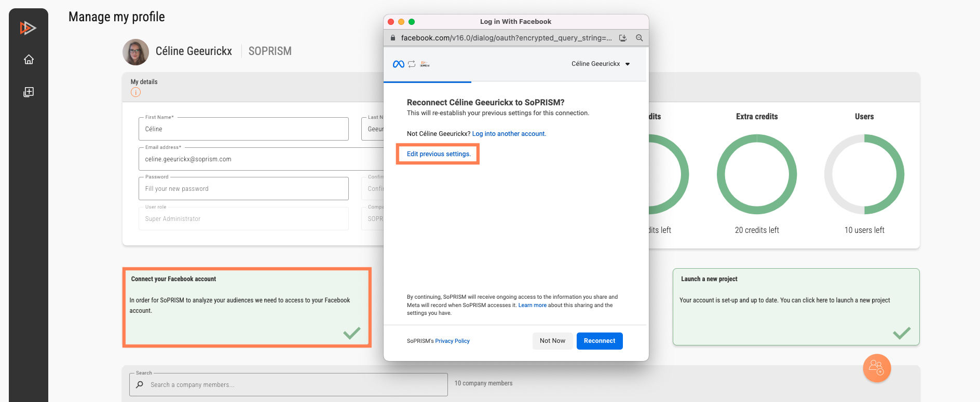Click the 'Manage my profile' heading

click(x=117, y=17)
